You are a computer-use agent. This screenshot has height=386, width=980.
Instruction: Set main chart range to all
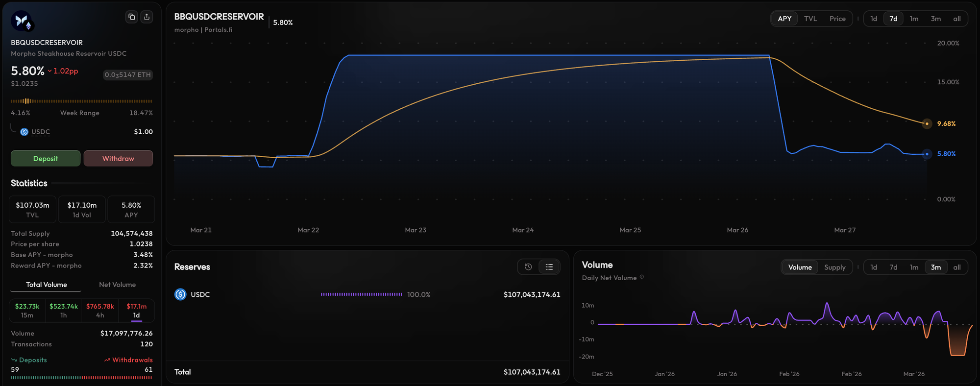956,19
